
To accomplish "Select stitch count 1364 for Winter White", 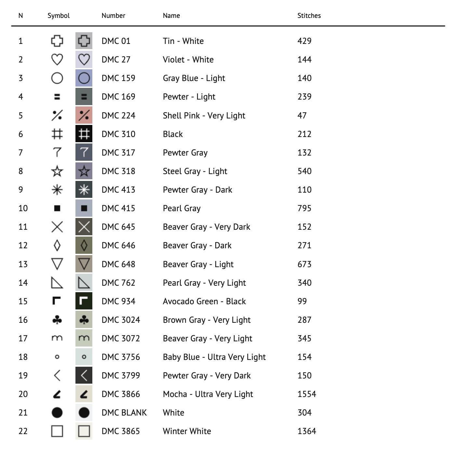I will click(307, 431).
